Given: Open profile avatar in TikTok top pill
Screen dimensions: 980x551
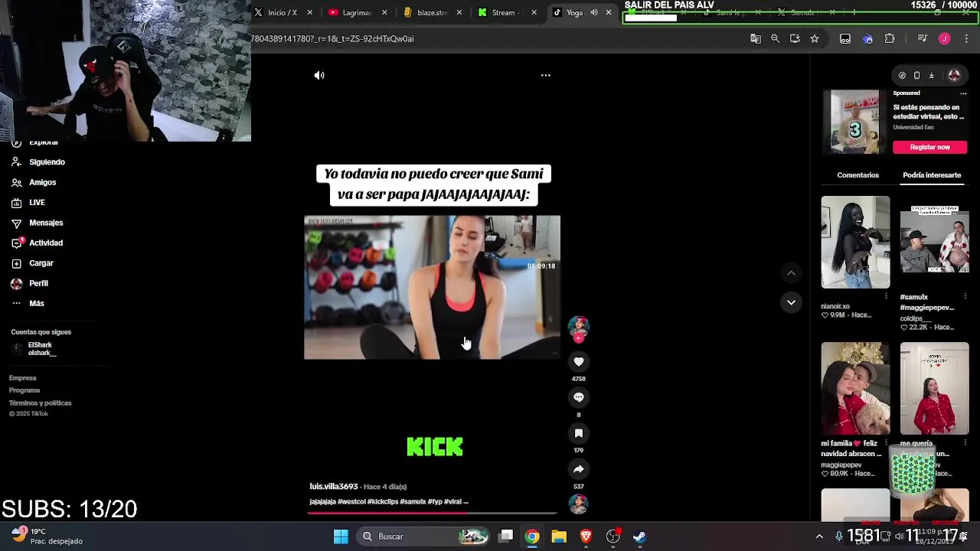Looking at the screenshot, I should (954, 75).
